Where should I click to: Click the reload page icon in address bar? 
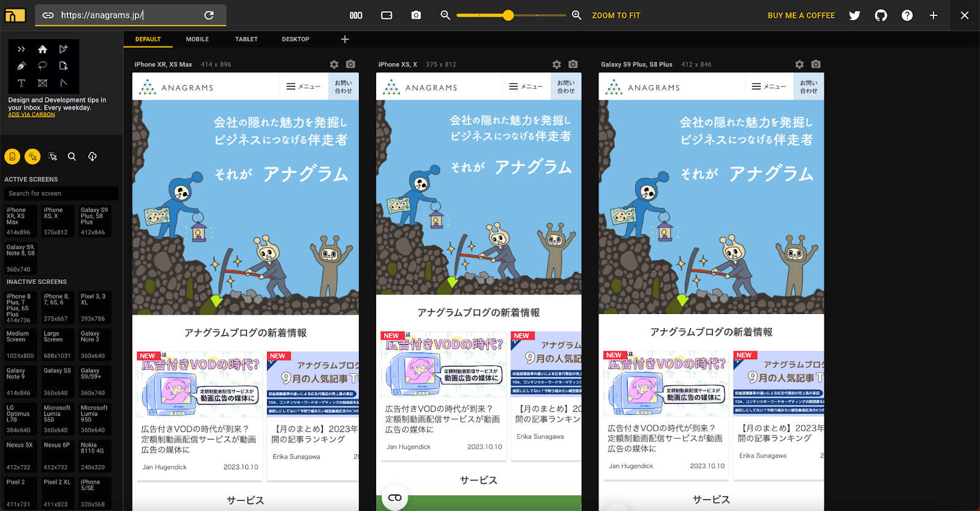(209, 15)
